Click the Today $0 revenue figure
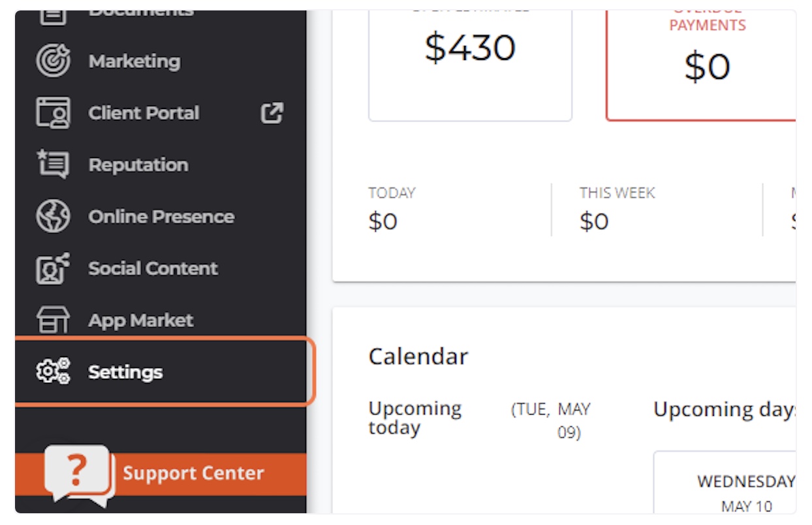 [x=383, y=221]
